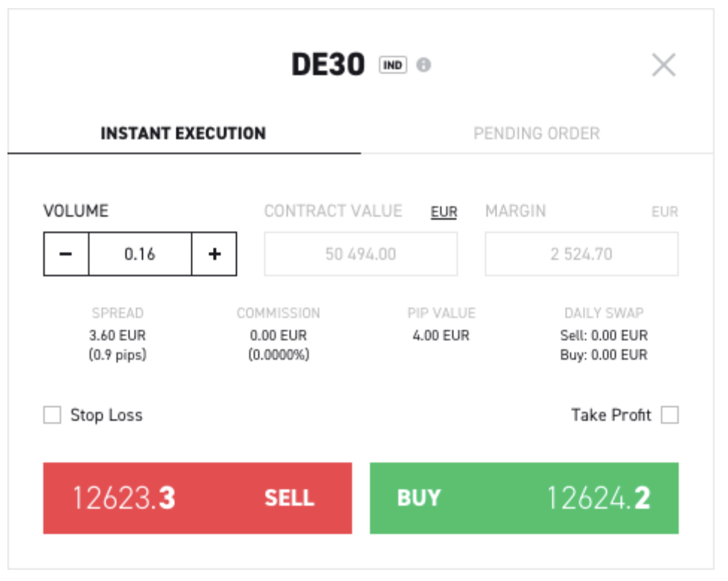
Task: Click the EUR label above margin
Action: coord(665,212)
